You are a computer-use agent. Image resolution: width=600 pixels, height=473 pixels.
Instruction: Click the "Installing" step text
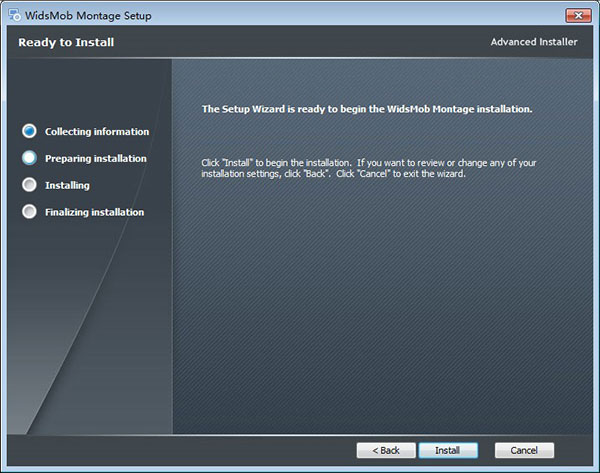pos(67,185)
